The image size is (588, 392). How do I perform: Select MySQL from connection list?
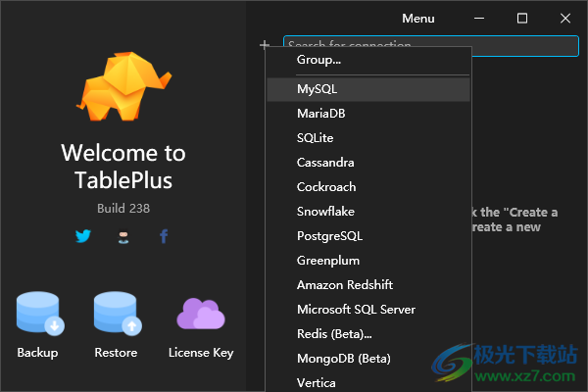368,89
